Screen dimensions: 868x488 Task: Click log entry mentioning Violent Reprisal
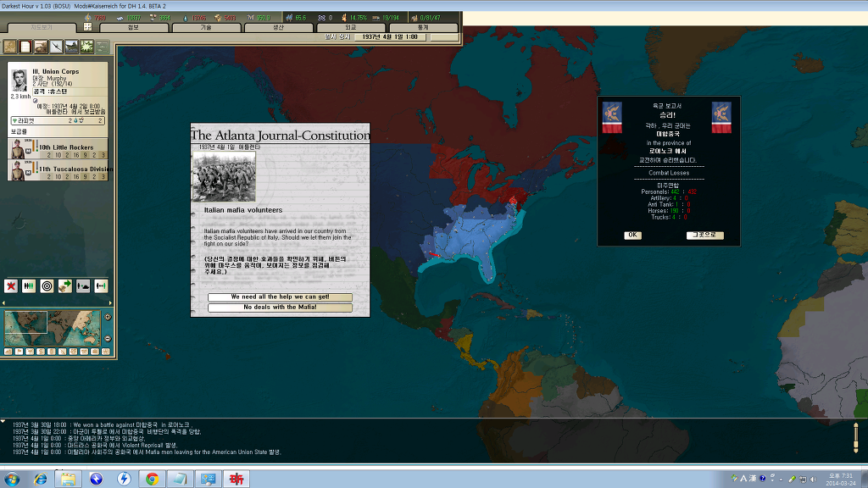pyautogui.click(x=95, y=446)
